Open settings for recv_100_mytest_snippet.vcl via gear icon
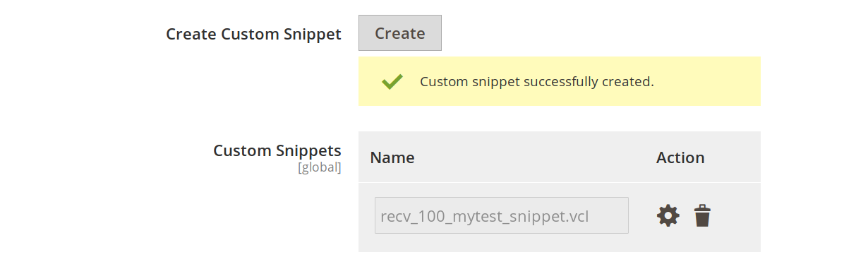This screenshot has height=274, width=868. tap(668, 215)
